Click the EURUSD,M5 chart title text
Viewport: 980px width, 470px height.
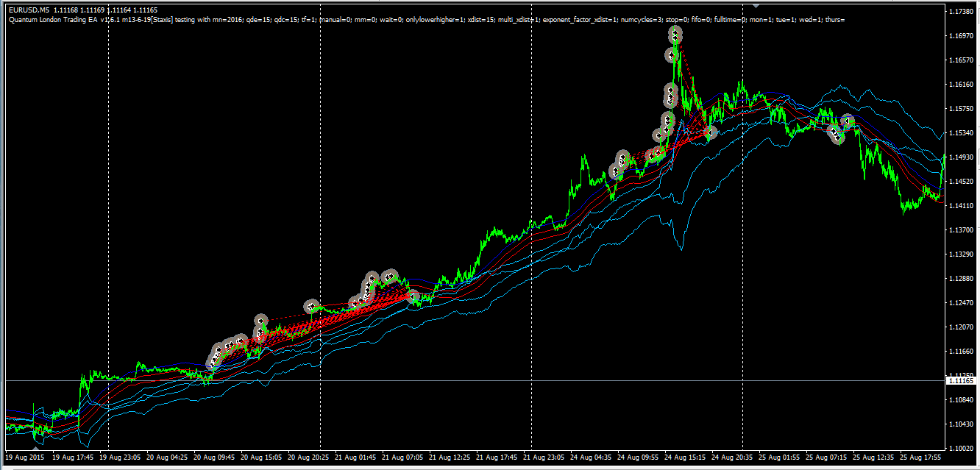[29, 10]
